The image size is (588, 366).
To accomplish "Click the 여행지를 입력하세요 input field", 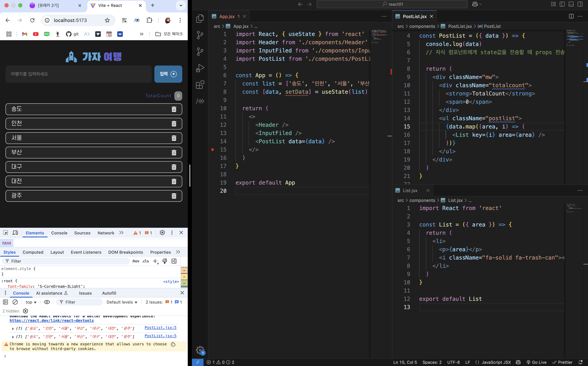I will coord(78,74).
